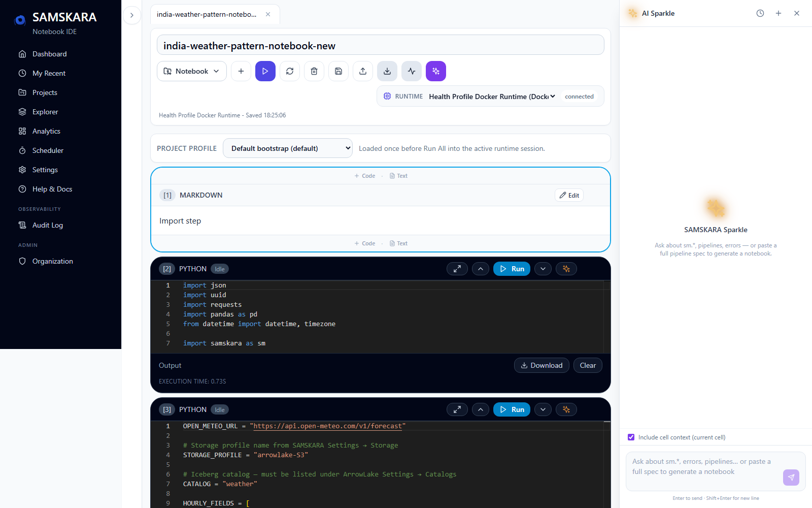
Task: Click the up chevron on cell [3]
Action: point(481,409)
